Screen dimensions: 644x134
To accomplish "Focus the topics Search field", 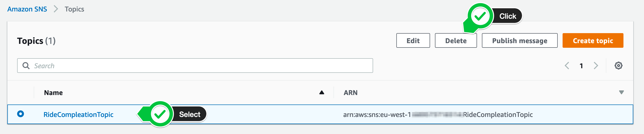I will (x=195, y=66).
